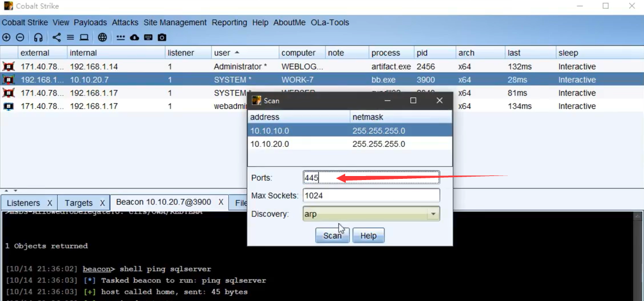Viewport: 644px width, 301px height.
Task: Close the Listeners tab with X
Action: pyautogui.click(x=50, y=203)
